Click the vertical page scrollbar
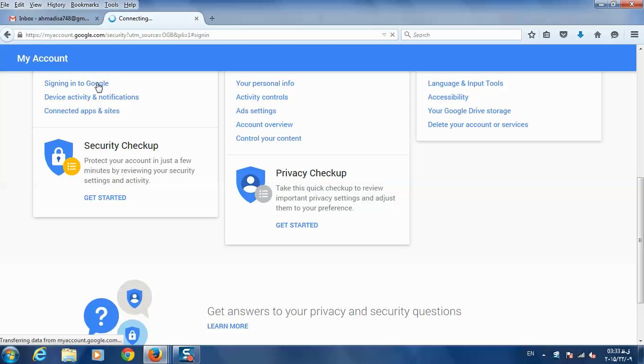 (x=640, y=240)
